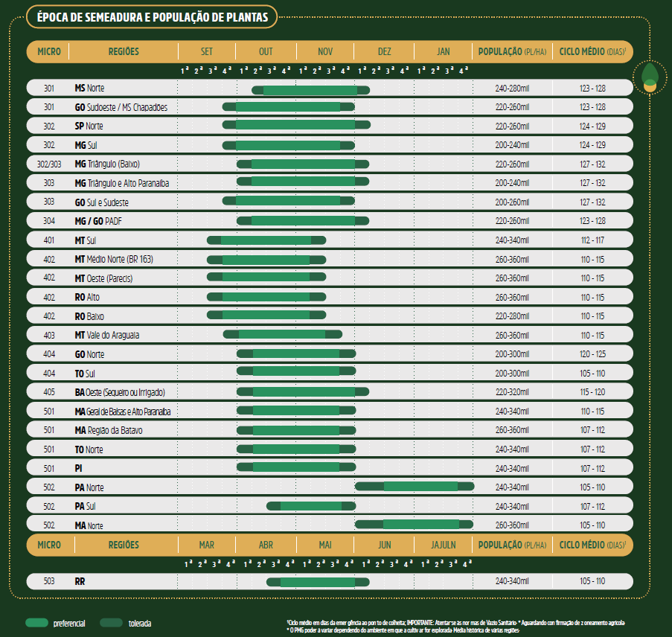Click the infographic title banner
The image size is (672, 637).
(152, 16)
